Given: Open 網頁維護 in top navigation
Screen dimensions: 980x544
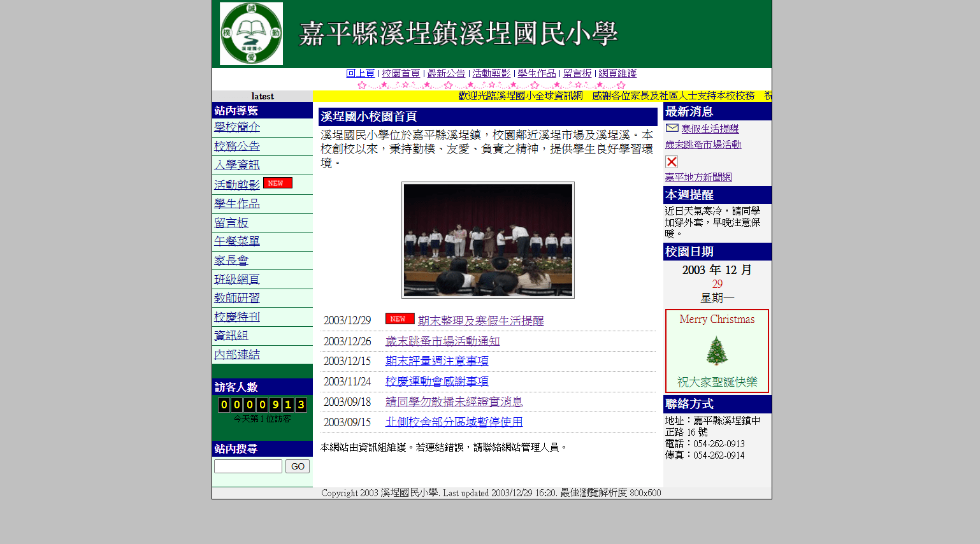Looking at the screenshot, I should [617, 73].
